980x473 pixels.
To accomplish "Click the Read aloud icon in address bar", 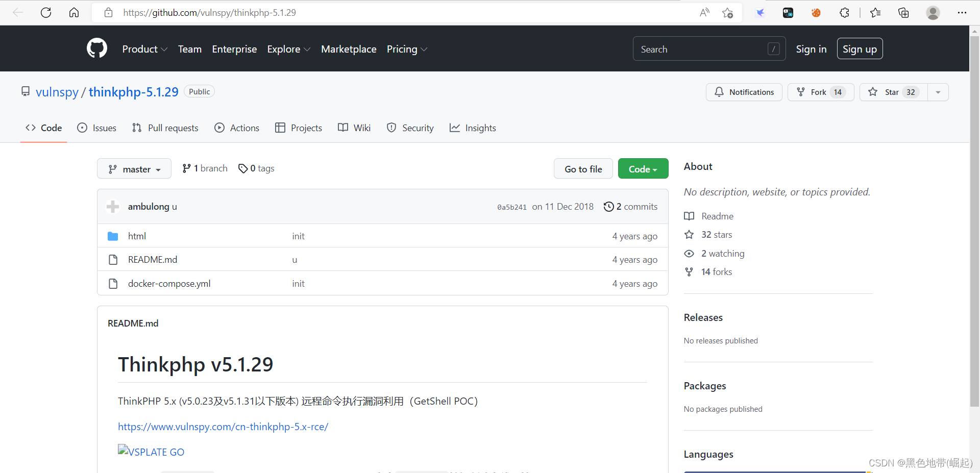I will (x=704, y=12).
